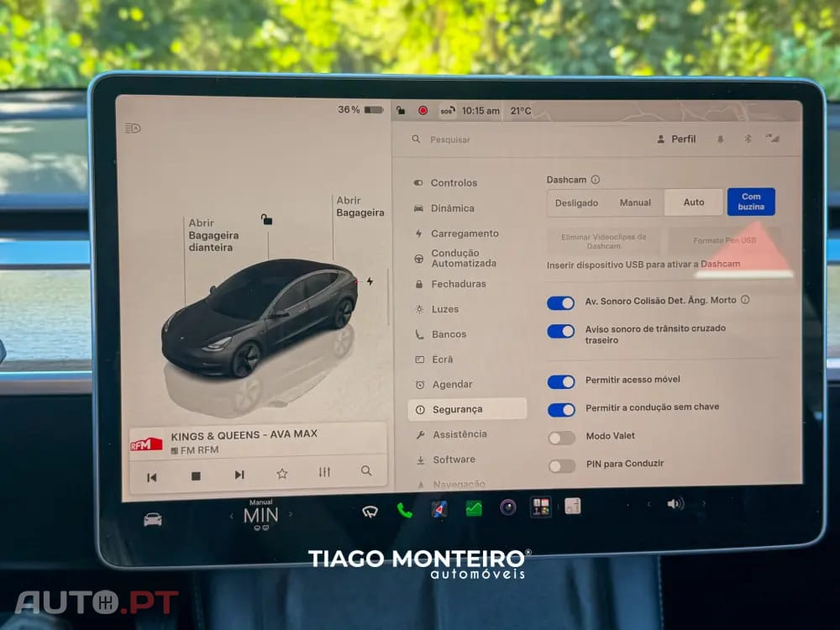The width and height of the screenshot is (840, 630).
Task: Enable PIN para Conduzir switch
Action: [x=562, y=466]
